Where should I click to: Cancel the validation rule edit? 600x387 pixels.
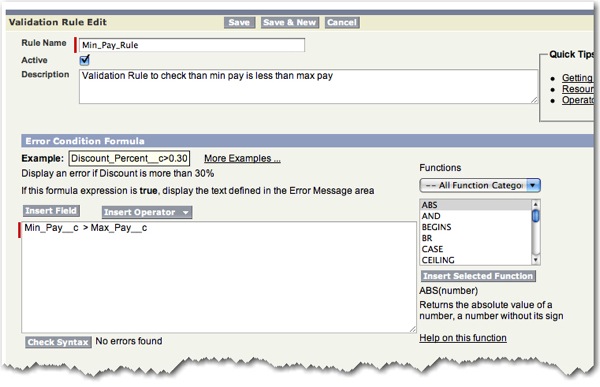tap(342, 23)
